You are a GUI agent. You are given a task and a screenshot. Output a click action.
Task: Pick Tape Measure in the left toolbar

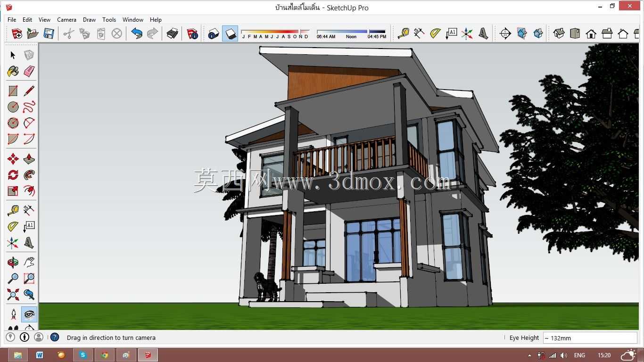13,210
